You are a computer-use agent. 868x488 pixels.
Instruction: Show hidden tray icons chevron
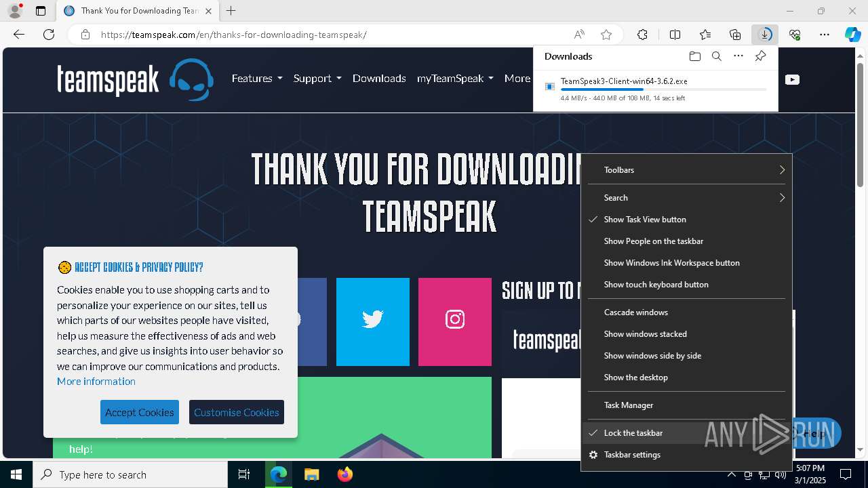732,474
